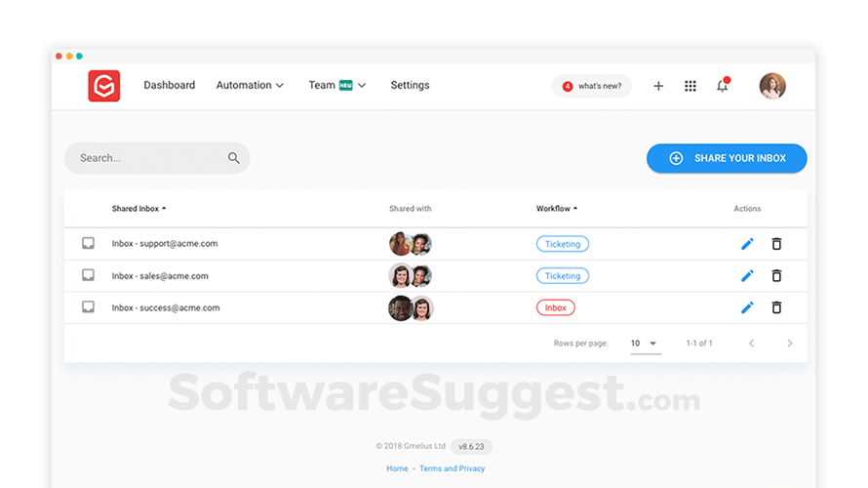Go to next page arrow
This screenshot has width=868, height=488.
coord(789,344)
